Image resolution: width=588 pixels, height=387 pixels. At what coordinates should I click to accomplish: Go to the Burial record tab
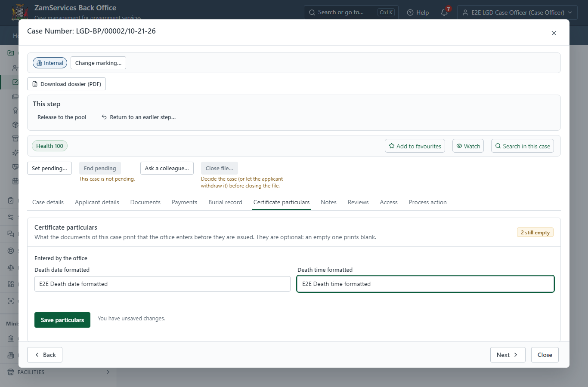point(225,202)
